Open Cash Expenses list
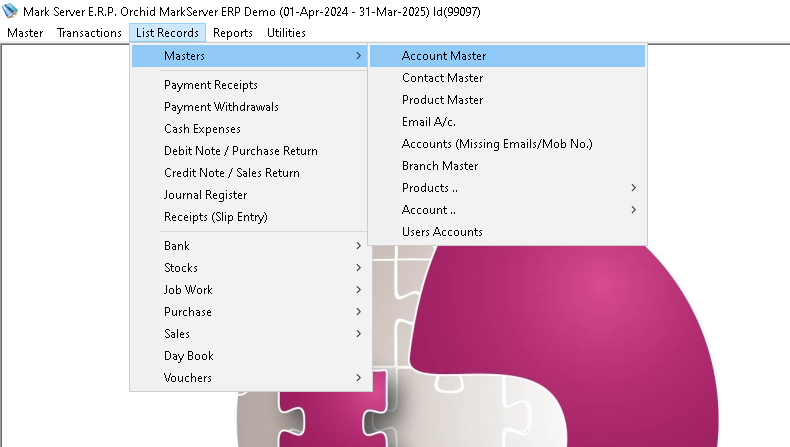The width and height of the screenshot is (790, 447). tap(249, 129)
